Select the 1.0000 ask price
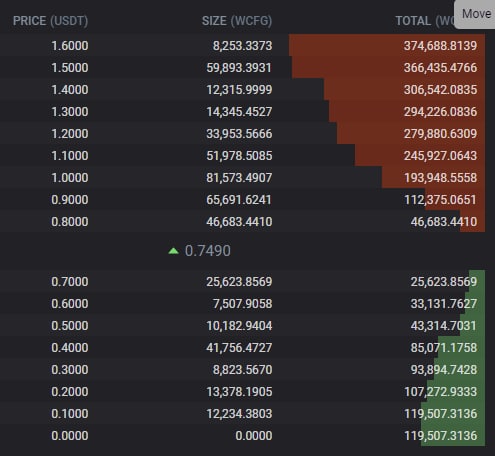 point(70,178)
